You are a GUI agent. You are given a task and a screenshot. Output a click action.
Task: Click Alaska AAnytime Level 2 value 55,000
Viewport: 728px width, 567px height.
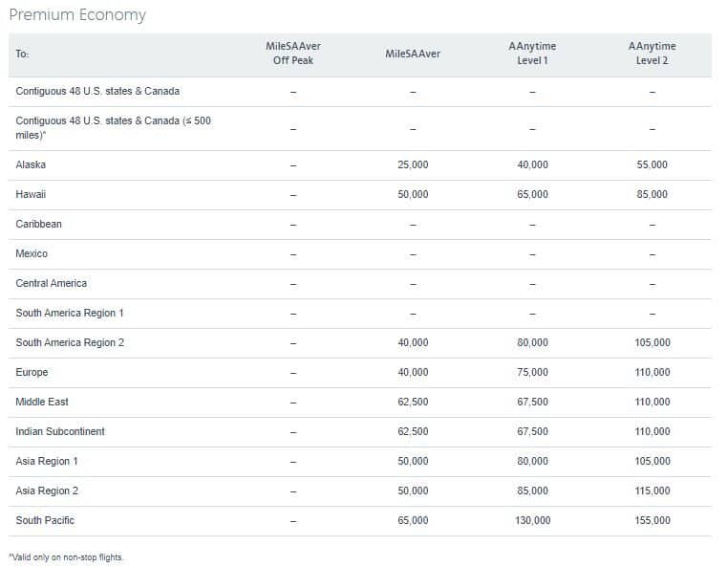(x=652, y=165)
